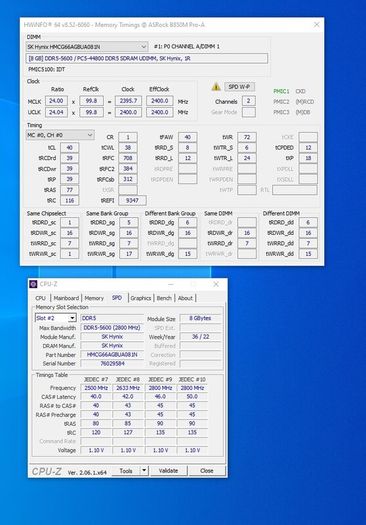Screen dimensions: 366x525
Task: Click the tRDRD_sg value 5 field
Action: click(x=129, y=222)
